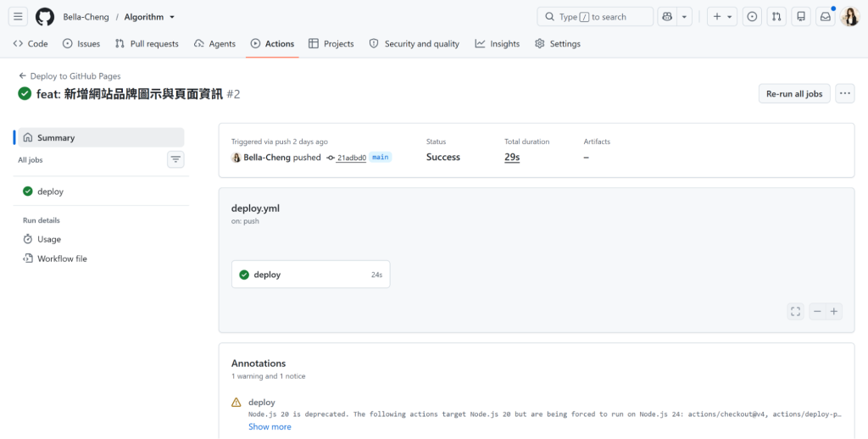Open deploy annotation title link
This screenshot has height=439, width=868.
click(x=262, y=402)
